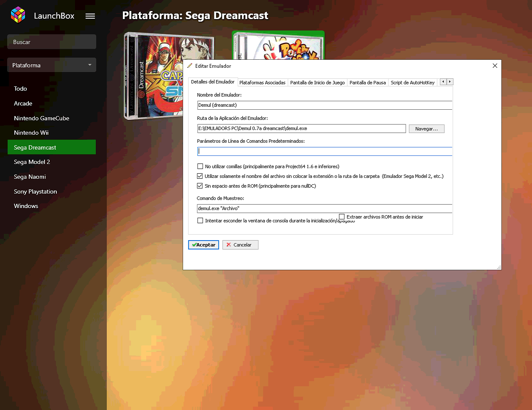Click the Aceptar button
This screenshot has height=410, width=532.
[203, 245]
